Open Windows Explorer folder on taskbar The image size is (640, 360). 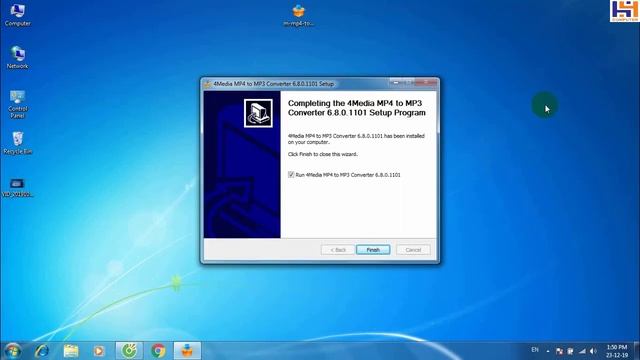pyautogui.click(x=71, y=351)
